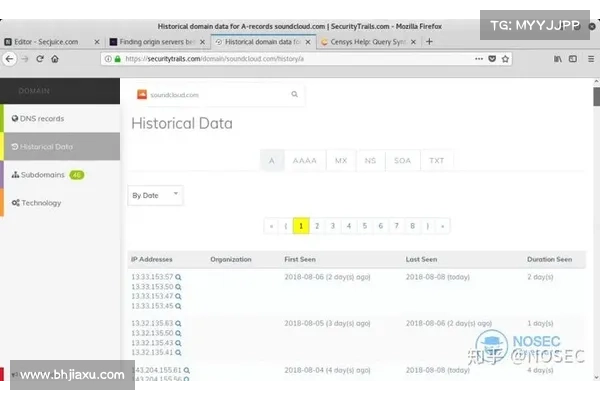The height and width of the screenshot is (400, 600).
Task: Close the Historical domain data tab
Action: (x=308, y=42)
